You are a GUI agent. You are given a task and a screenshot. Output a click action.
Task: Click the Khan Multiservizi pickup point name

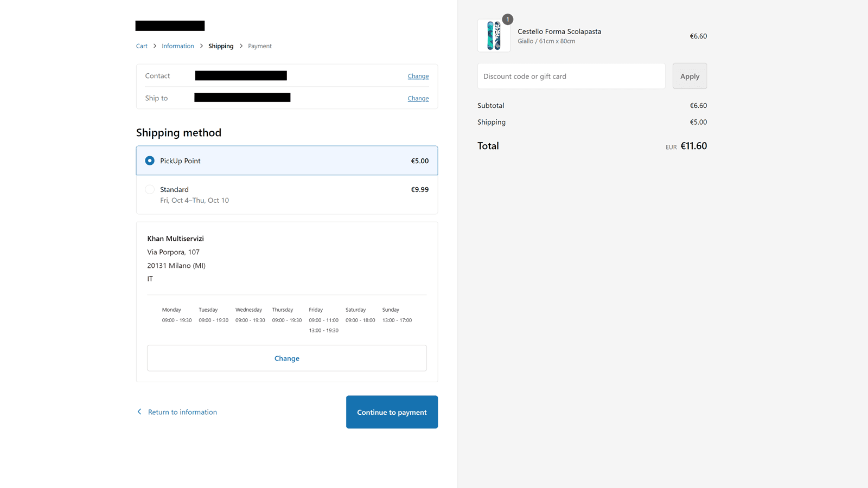pyautogui.click(x=175, y=239)
